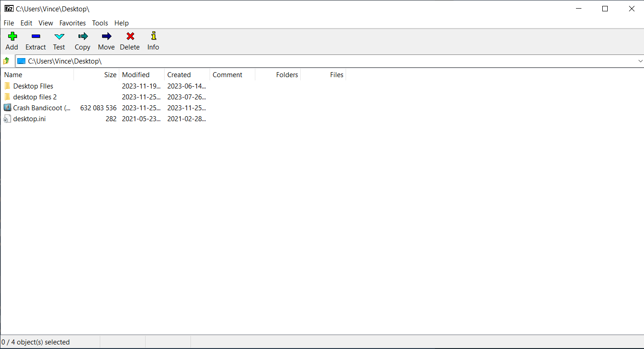The width and height of the screenshot is (644, 349).
Task: Navigate up using the folder-up icon
Action: click(7, 60)
